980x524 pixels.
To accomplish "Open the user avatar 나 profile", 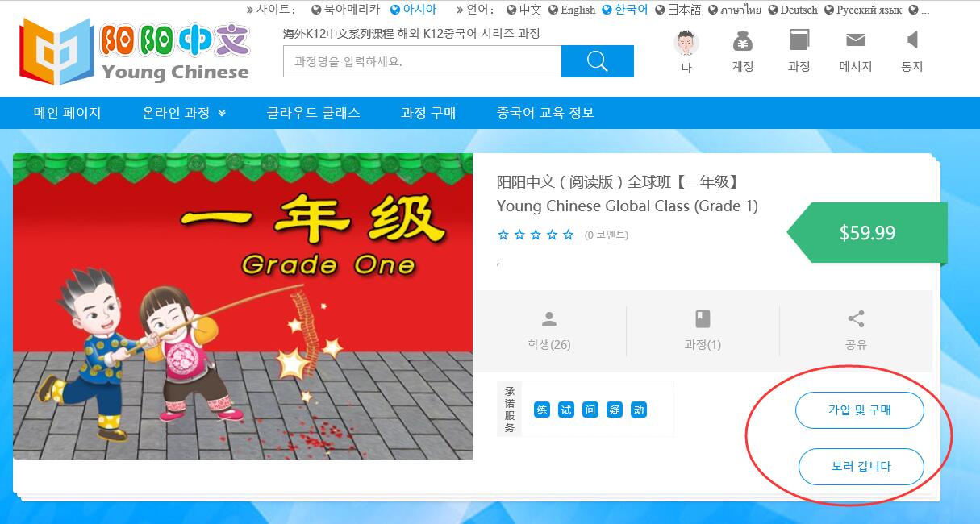I will 686,42.
